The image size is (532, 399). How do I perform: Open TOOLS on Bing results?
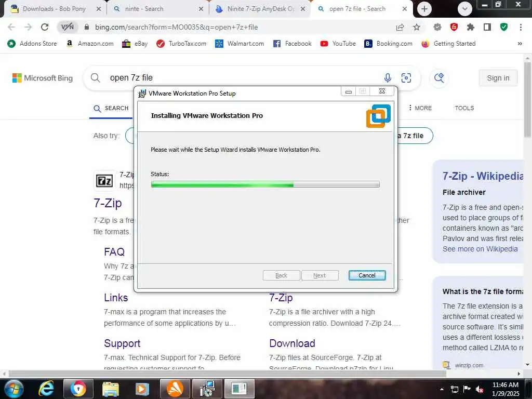click(464, 108)
